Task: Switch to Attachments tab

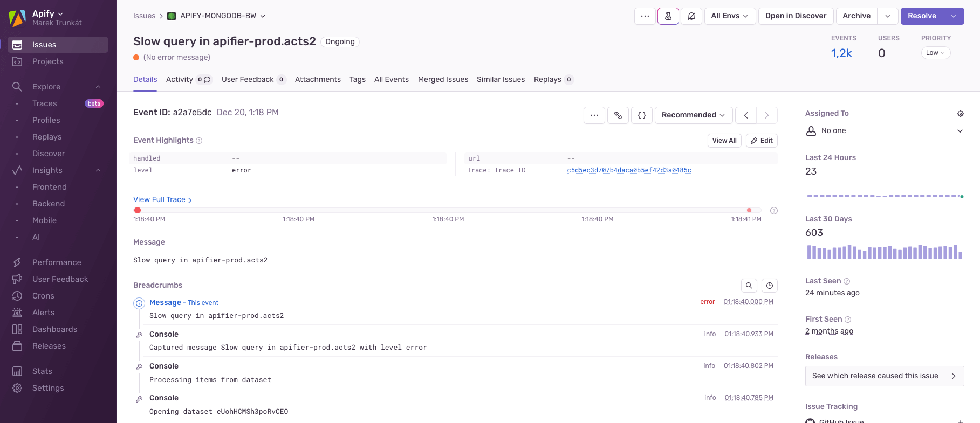Action: pos(318,80)
